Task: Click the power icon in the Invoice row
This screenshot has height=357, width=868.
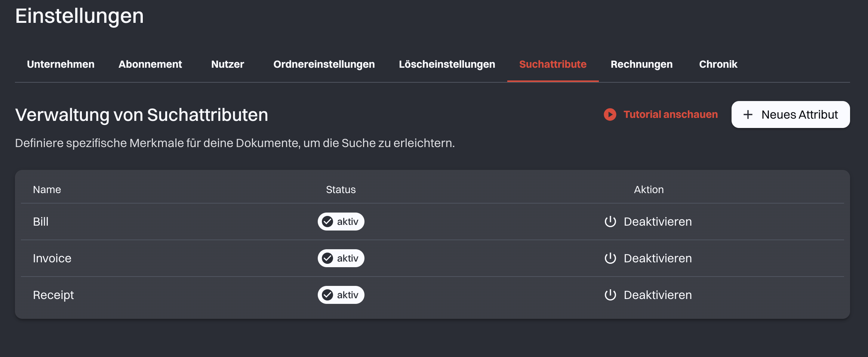Action: click(610, 258)
